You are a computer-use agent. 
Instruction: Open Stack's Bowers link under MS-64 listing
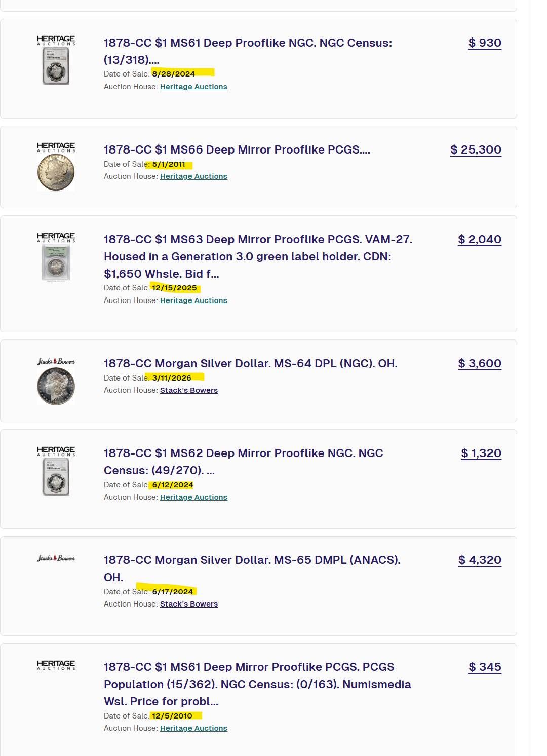click(x=189, y=390)
